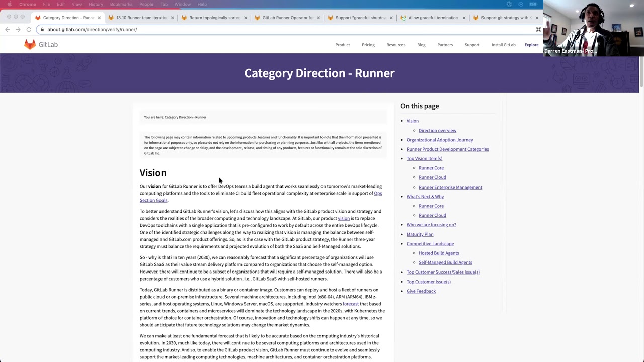Jump to Organizational Adoption Journey
The height and width of the screenshot is (362, 644).
coord(440,140)
